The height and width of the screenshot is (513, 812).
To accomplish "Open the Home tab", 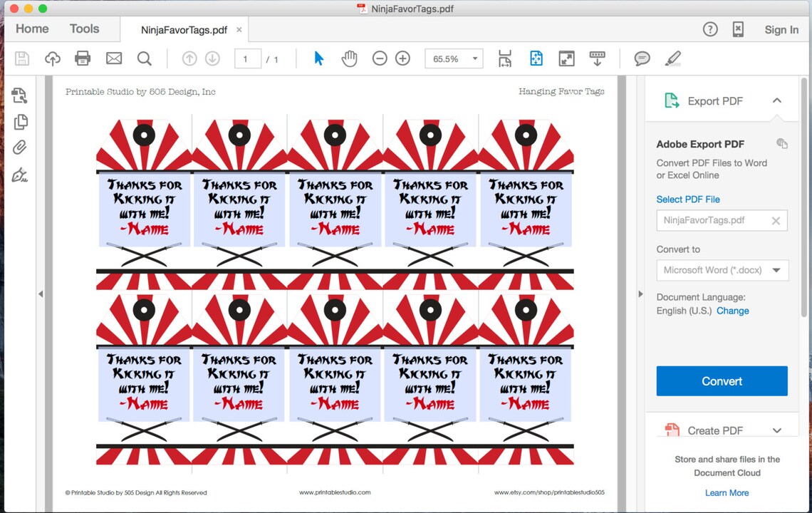I will click(x=32, y=28).
